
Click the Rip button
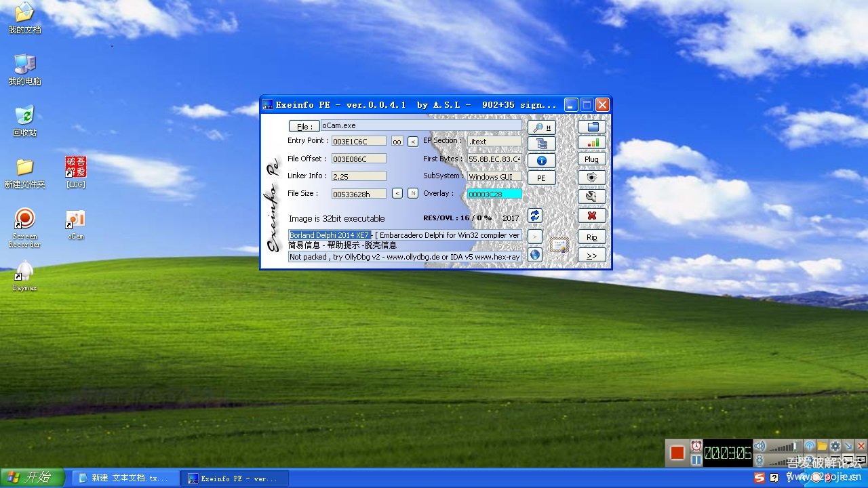point(592,237)
